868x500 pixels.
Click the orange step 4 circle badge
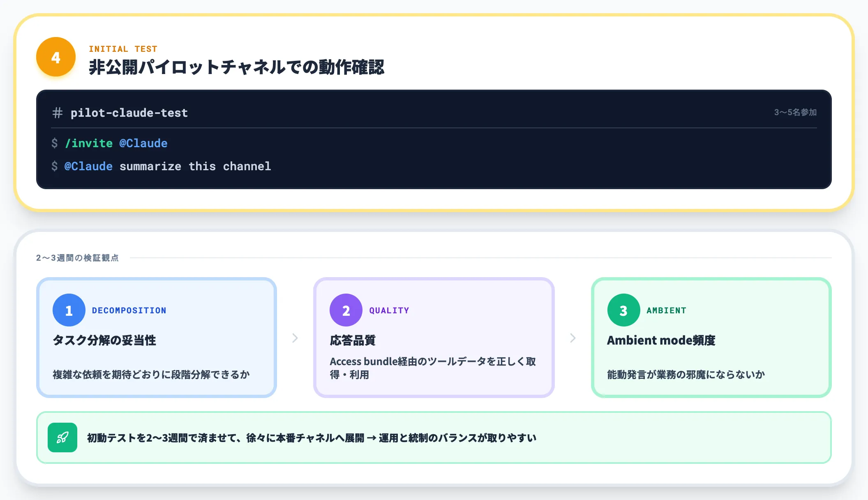tap(56, 57)
